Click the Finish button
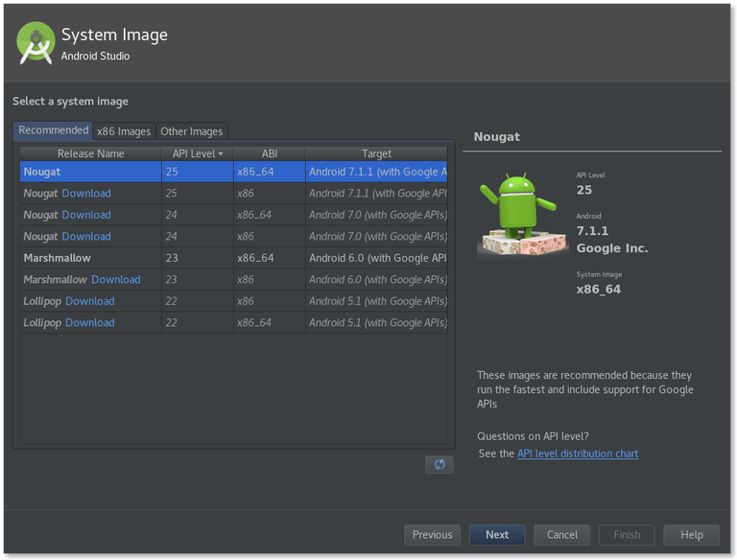 pos(627,535)
